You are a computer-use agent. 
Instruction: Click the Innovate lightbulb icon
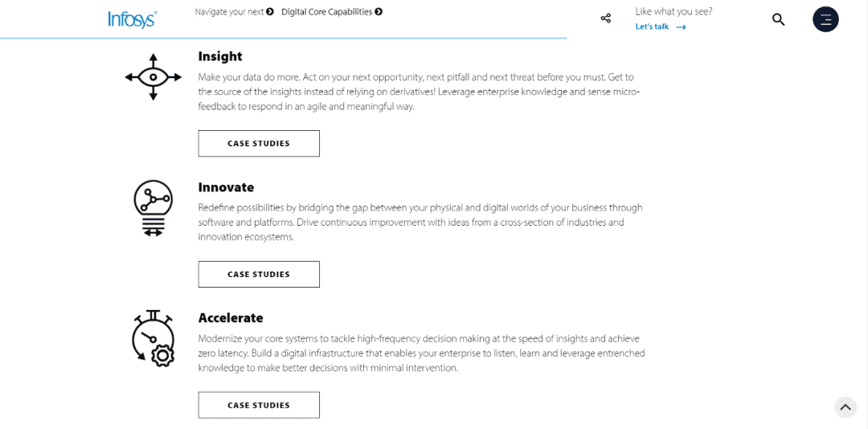(154, 209)
